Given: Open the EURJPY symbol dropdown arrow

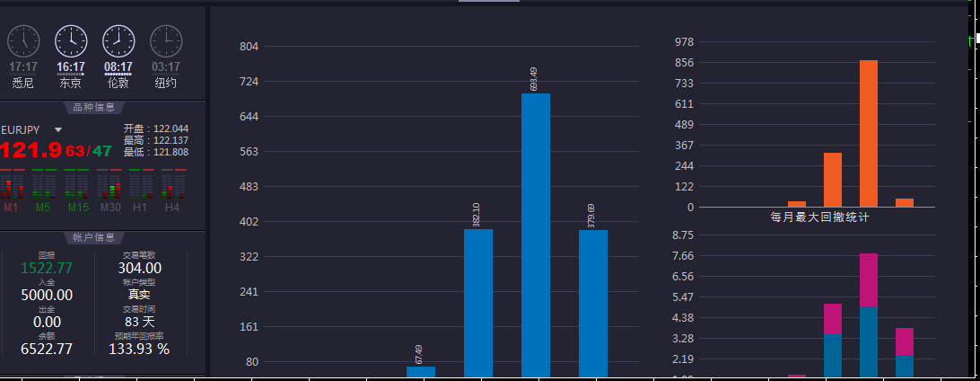Looking at the screenshot, I should coord(58,130).
